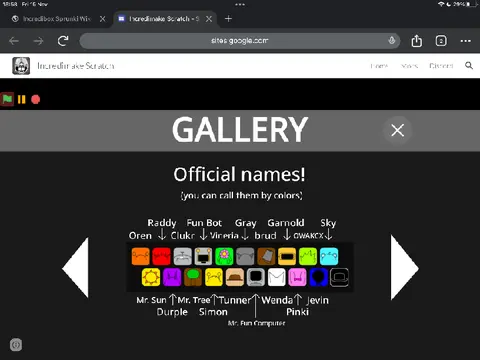Click the green flag start button
The height and width of the screenshot is (360, 480).
point(7,99)
